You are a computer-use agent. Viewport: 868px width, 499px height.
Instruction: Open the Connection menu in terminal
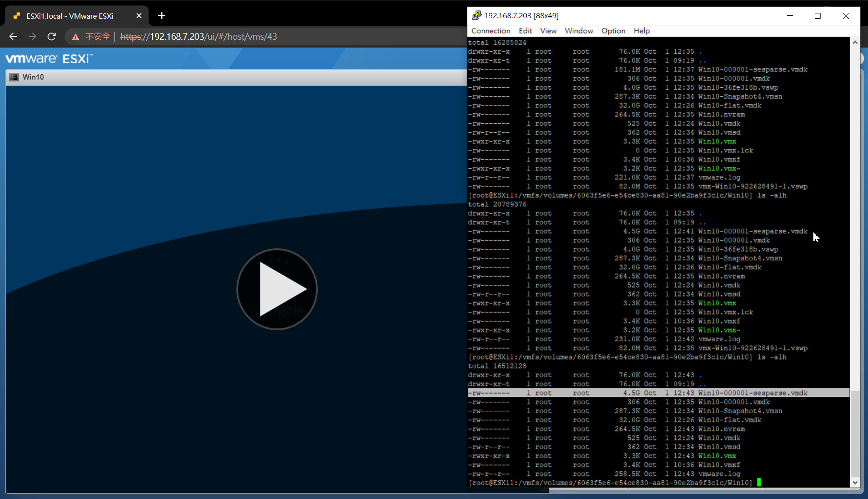(x=491, y=31)
